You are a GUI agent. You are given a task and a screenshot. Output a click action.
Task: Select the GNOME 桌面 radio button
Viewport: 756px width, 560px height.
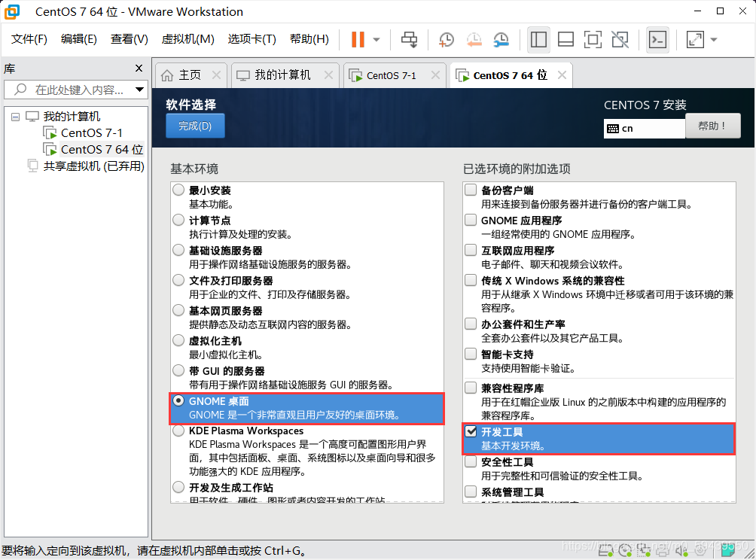click(178, 400)
